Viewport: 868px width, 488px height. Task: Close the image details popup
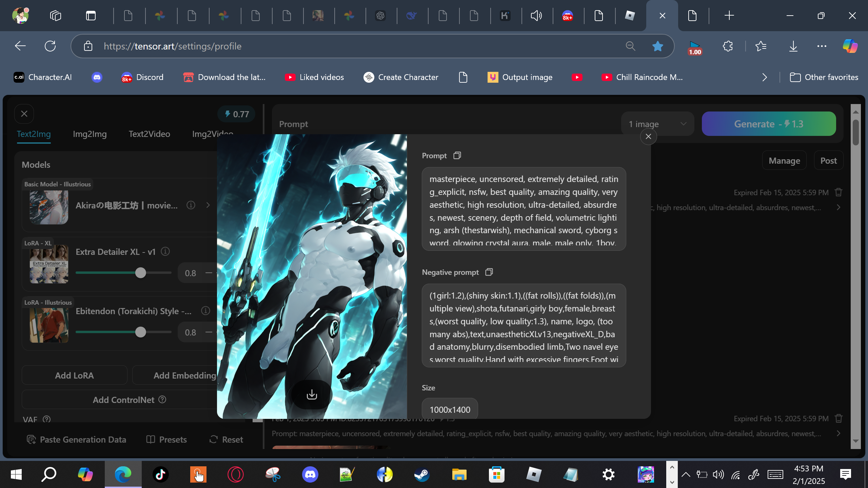tap(648, 137)
